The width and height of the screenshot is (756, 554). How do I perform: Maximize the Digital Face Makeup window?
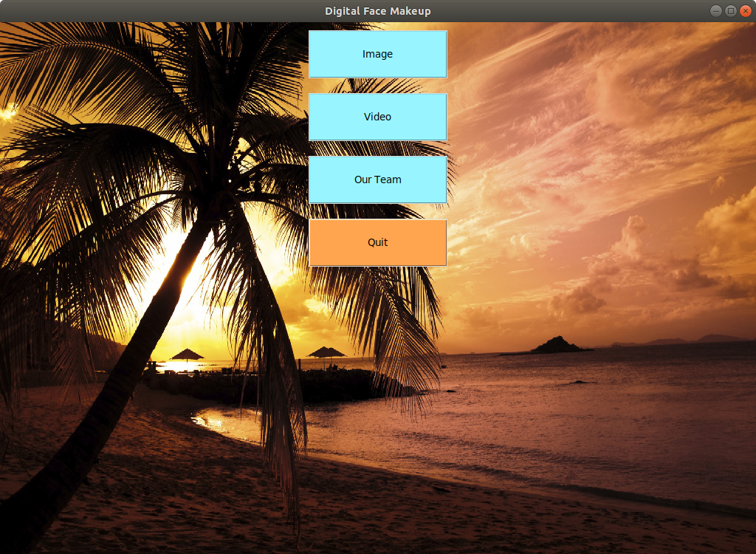tap(731, 10)
